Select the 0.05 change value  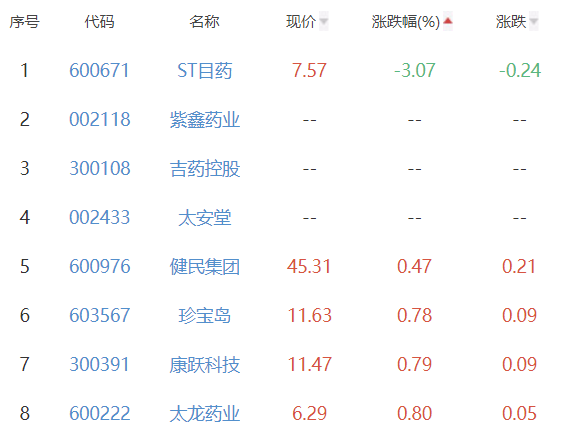(x=519, y=413)
